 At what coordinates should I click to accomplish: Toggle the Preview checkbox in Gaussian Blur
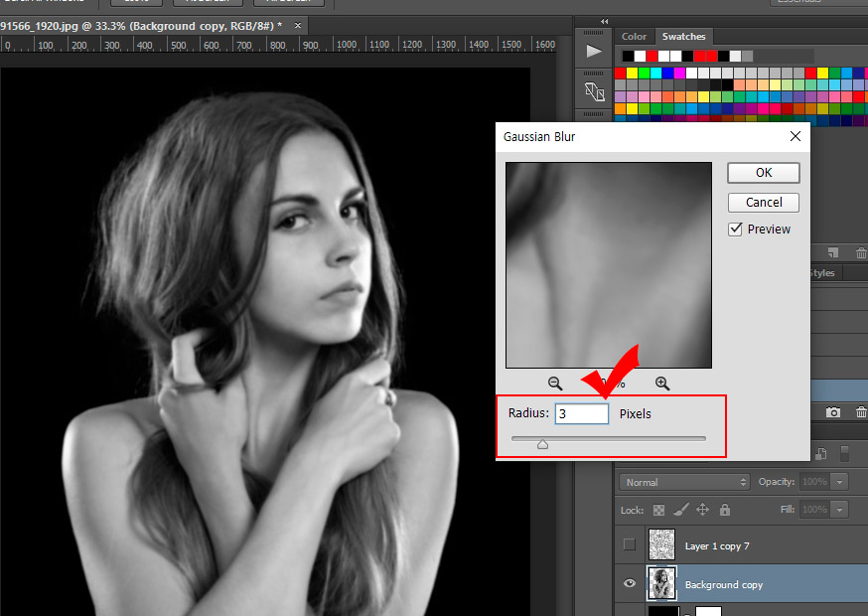[735, 230]
